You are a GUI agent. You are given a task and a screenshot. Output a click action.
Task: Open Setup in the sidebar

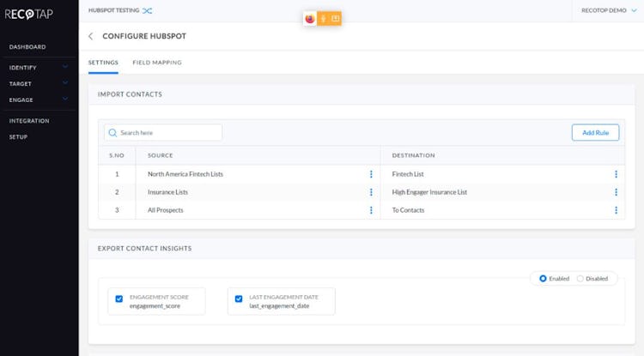pos(19,137)
